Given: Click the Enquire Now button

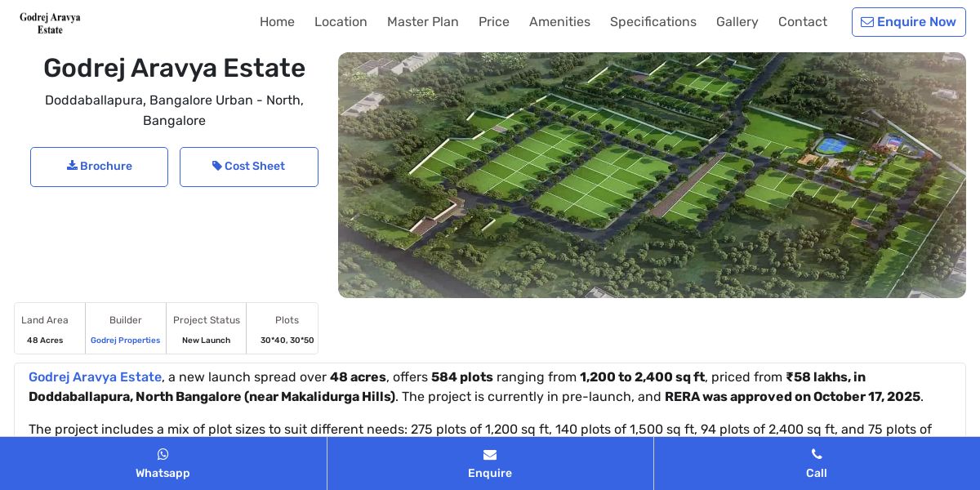Looking at the screenshot, I should (909, 22).
